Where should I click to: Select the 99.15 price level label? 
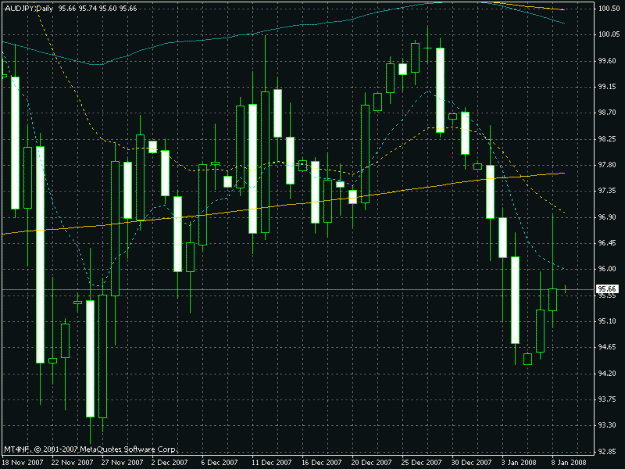coord(608,87)
